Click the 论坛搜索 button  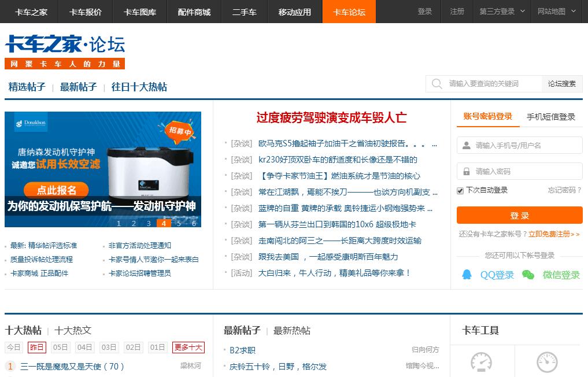[x=561, y=84]
